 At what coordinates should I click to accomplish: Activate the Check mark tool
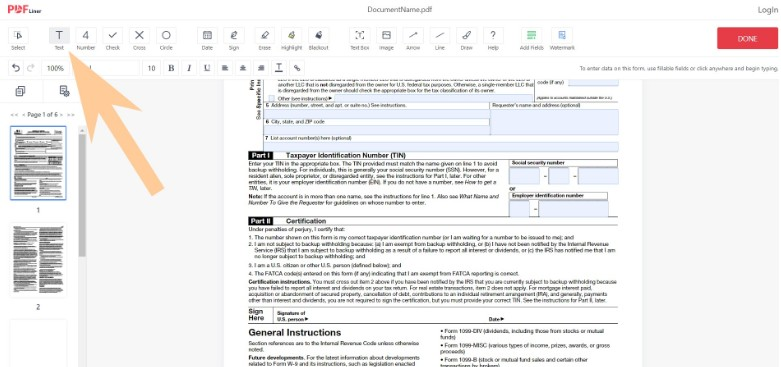[x=113, y=36]
